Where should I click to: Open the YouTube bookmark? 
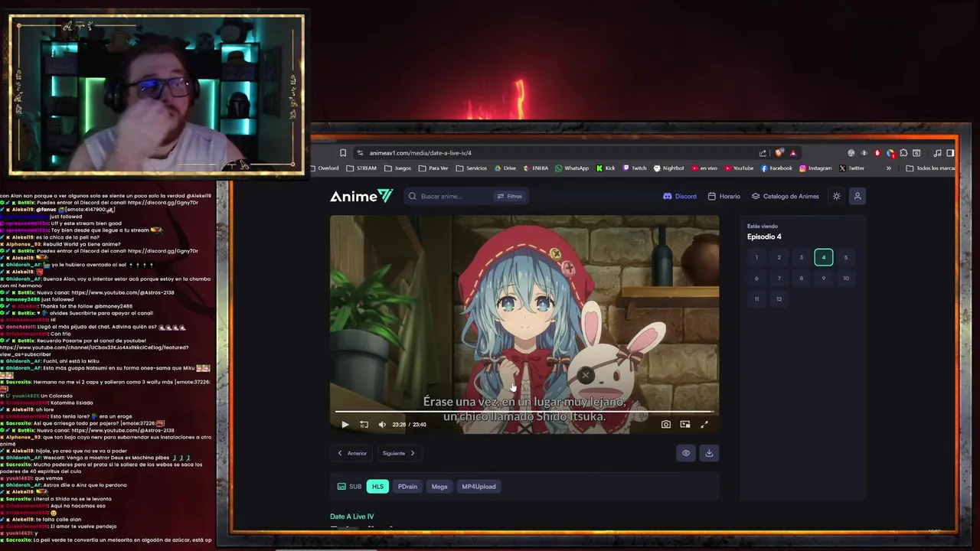click(x=739, y=168)
